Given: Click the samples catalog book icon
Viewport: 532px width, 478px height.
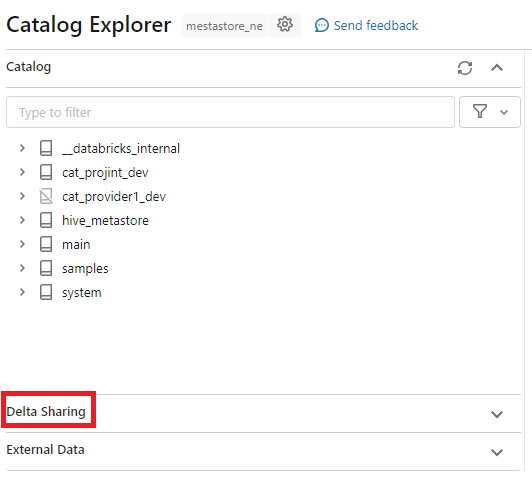Looking at the screenshot, I should 46,268.
